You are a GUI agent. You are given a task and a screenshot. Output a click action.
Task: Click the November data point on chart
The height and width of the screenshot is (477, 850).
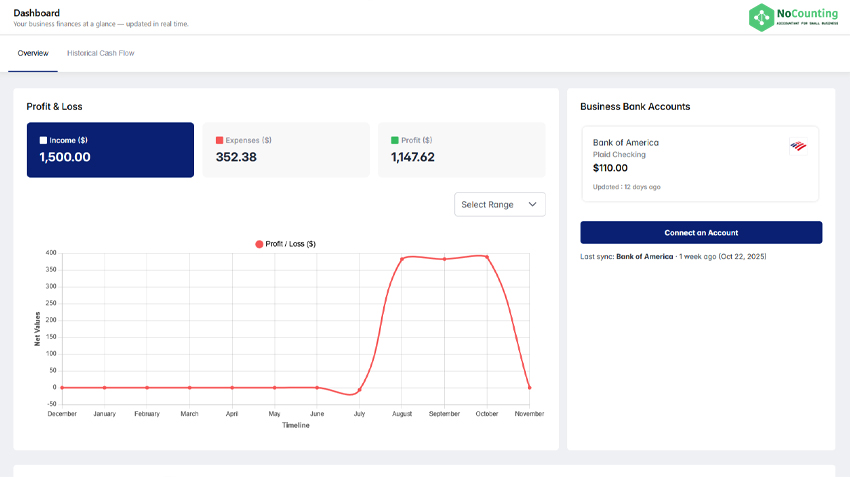(529, 387)
